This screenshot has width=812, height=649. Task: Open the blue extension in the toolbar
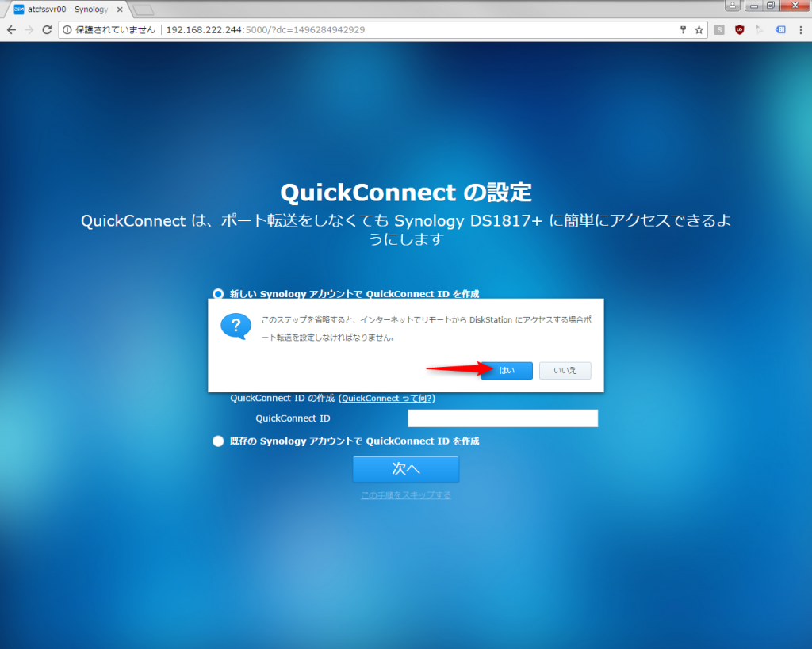pos(780,30)
